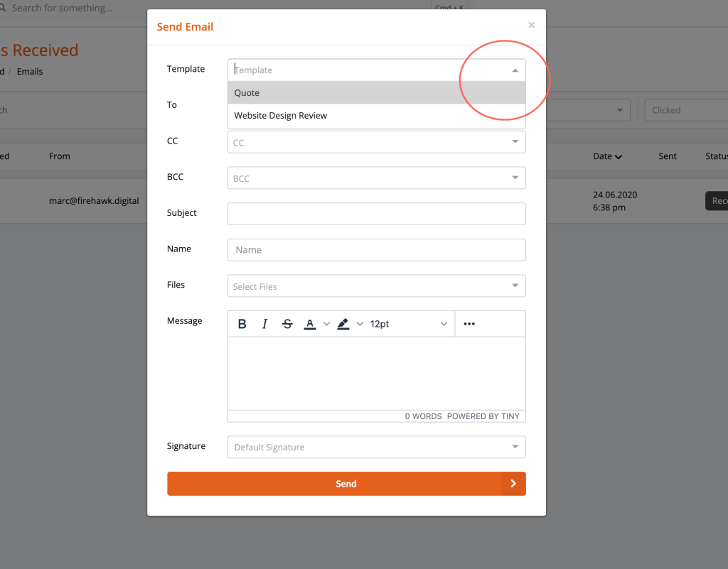Toggle bold formatting in message editor
The width and height of the screenshot is (728, 569).
pyautogui.click(x=242, y=324)
